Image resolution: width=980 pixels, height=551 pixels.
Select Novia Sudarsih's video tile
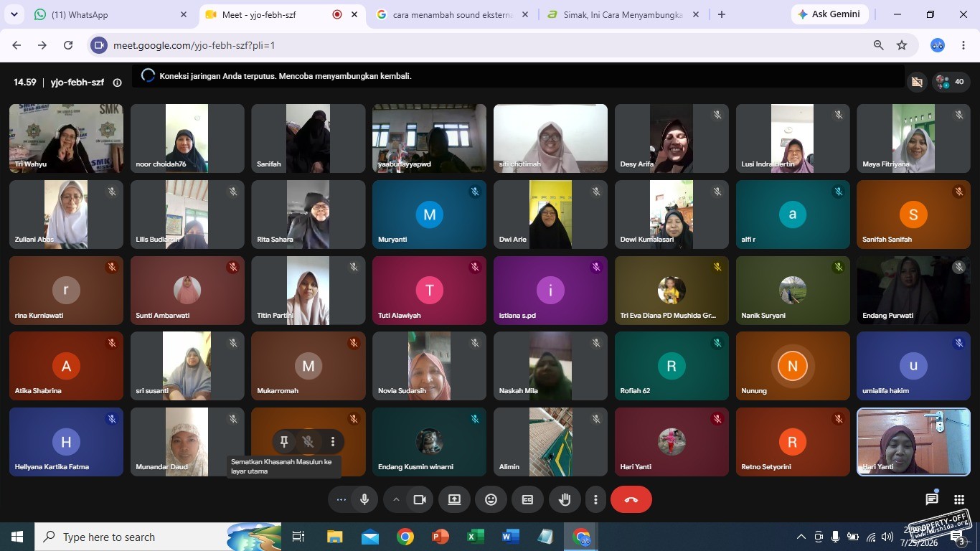click(429, 366)
